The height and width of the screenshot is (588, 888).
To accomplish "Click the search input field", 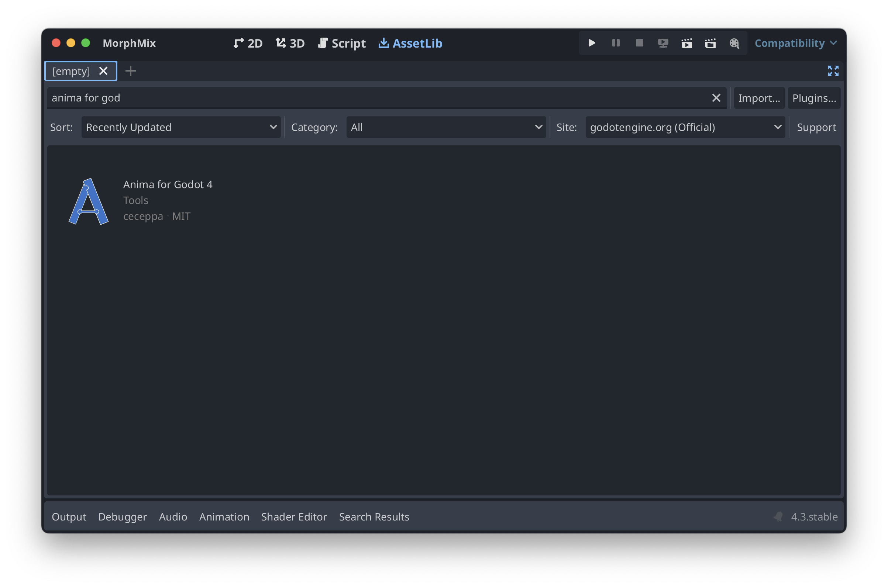I will pos(383,98).
